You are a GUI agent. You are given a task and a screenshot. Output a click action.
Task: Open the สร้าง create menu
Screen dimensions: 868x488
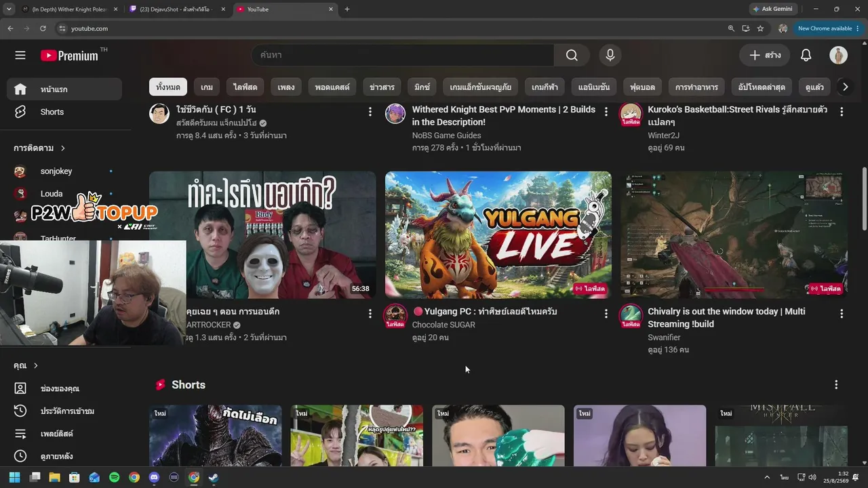click(764, 55)
